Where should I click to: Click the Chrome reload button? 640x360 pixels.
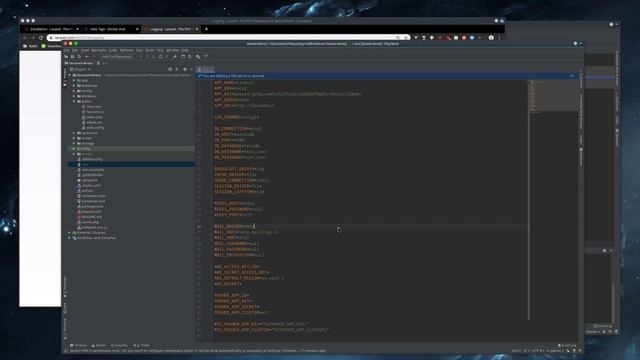point(41,38)
